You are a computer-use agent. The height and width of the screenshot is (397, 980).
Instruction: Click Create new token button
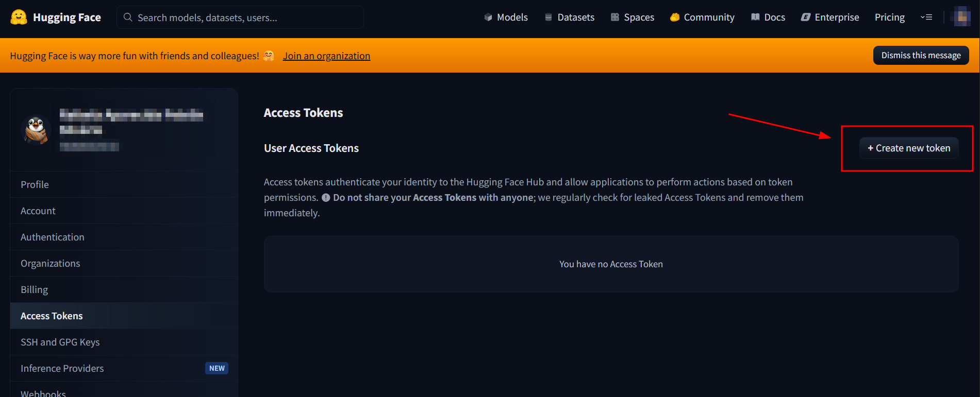point(909,148)
